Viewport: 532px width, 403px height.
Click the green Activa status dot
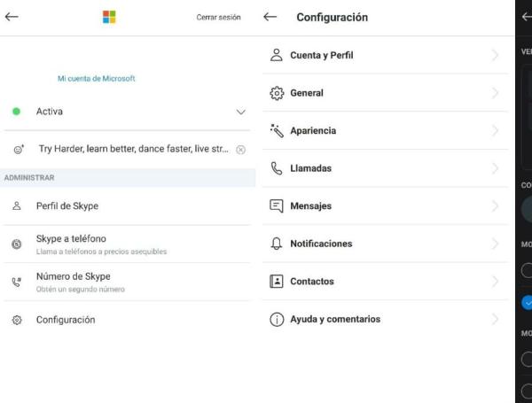click(16, 112)
